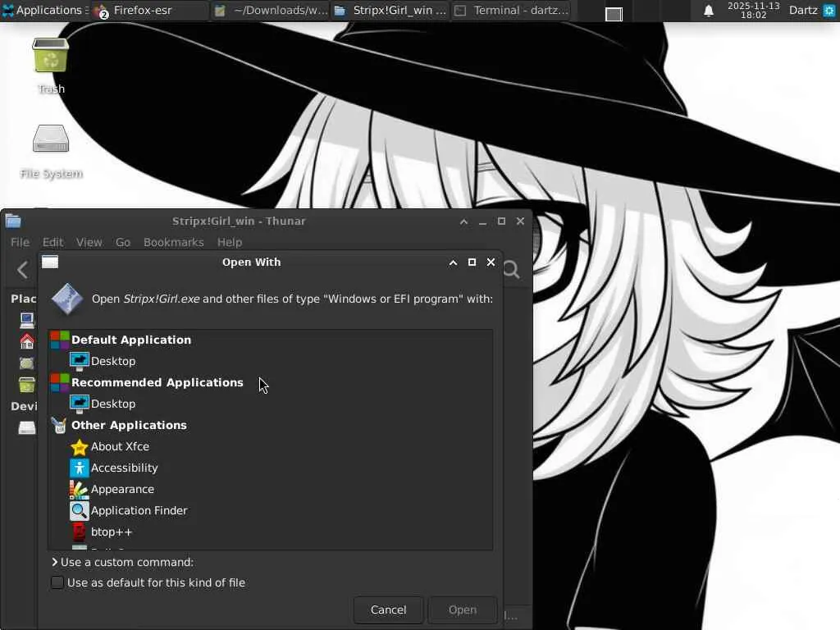Image resolution: width=840 pixels, height=630 pixels.
Task: Roll up the Open With dialog
Action: (x=453, y=262)
